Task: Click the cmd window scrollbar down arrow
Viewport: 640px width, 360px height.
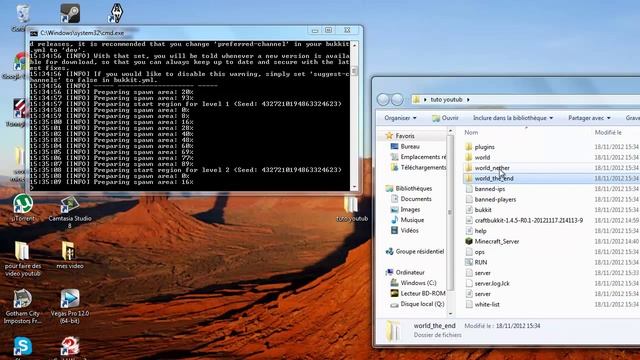Action: coord(354,187)
